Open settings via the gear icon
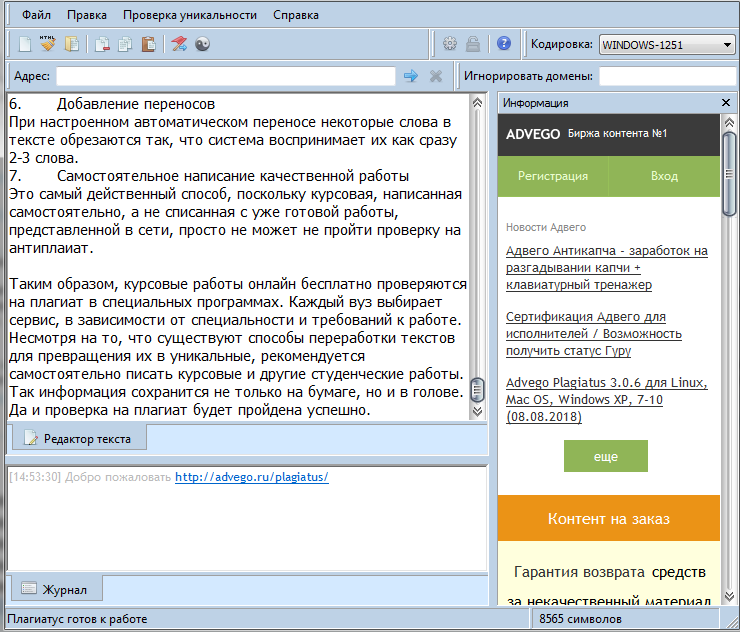The height and width of the screenshot is (632, 740). point(450,44)
